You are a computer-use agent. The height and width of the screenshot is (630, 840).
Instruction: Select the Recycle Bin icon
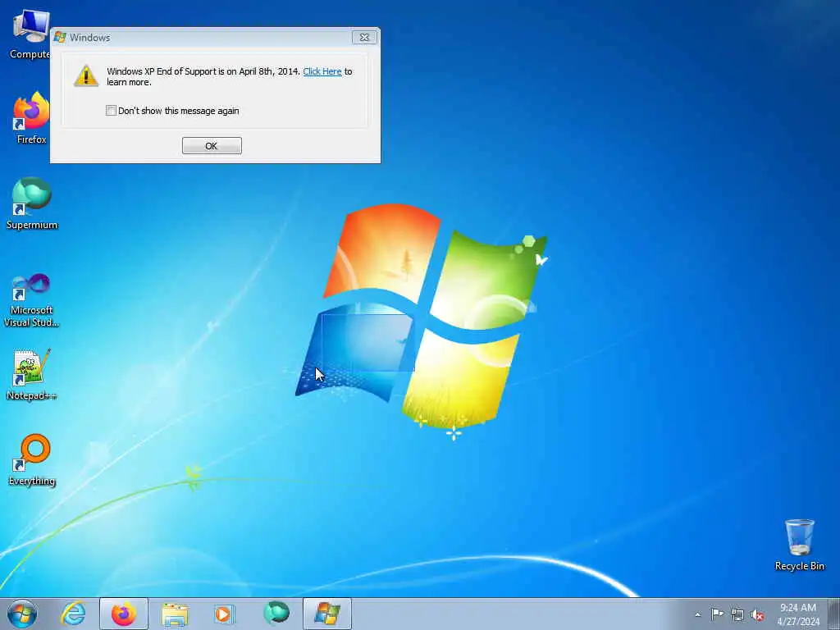(x=799, y=545)
